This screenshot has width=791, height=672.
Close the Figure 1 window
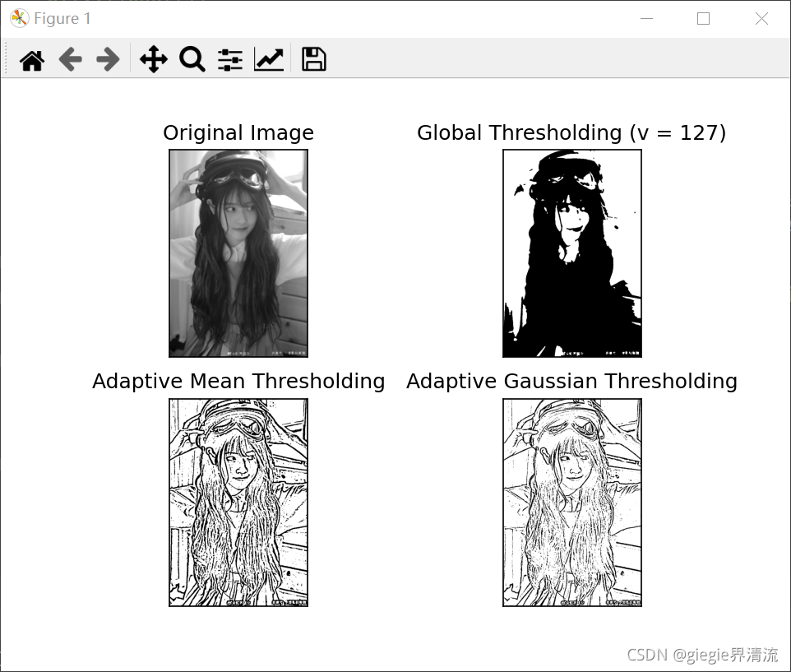[761, 19]
